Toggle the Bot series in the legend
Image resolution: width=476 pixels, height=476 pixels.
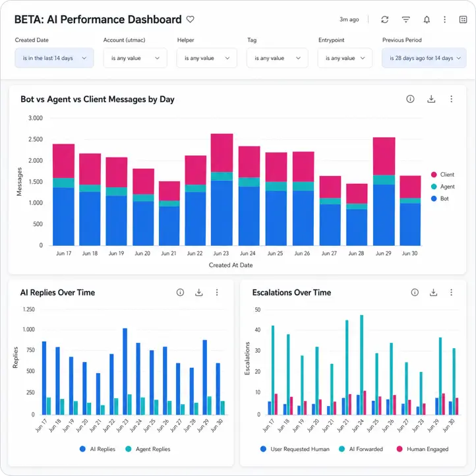[440, 198]
